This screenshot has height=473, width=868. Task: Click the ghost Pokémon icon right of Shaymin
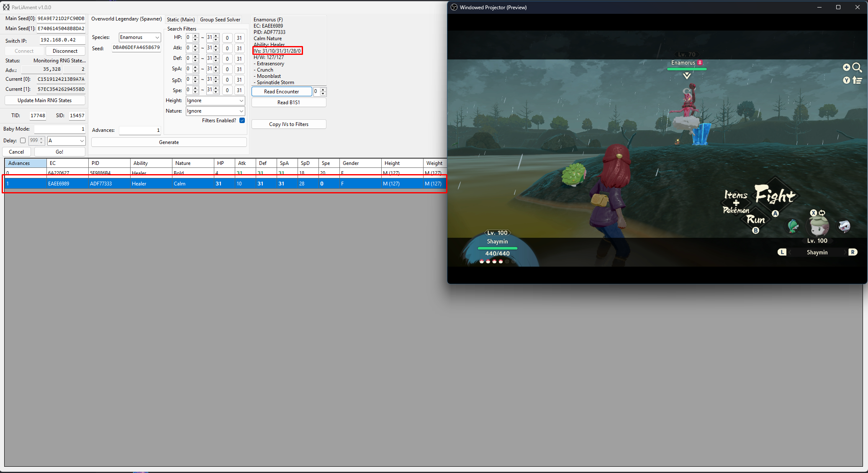coord(845,226)
